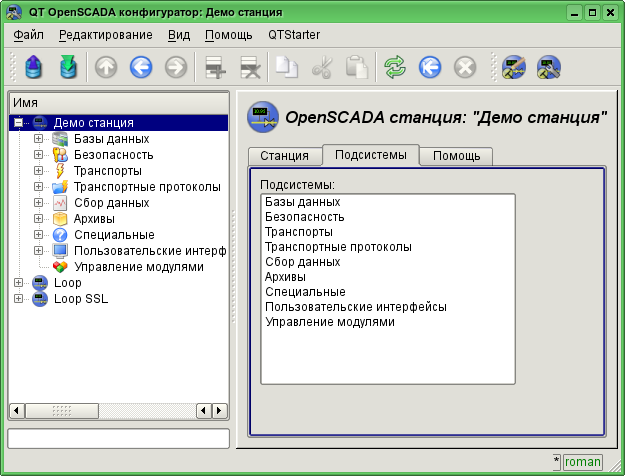The width and height of the screenshot is (625, 476).
Task: Launch the second QTStarter module icon with wrench
Action: [x=549, y=67]
